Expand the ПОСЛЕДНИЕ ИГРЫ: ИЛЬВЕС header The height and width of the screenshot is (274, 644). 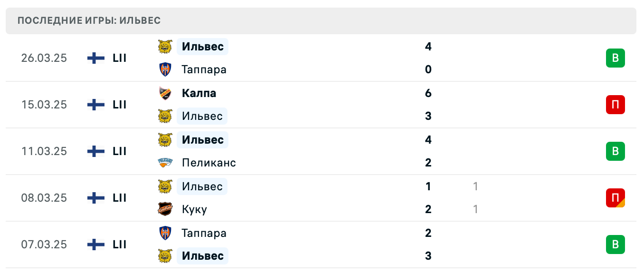pyautogui.click(x=89, y=20)
